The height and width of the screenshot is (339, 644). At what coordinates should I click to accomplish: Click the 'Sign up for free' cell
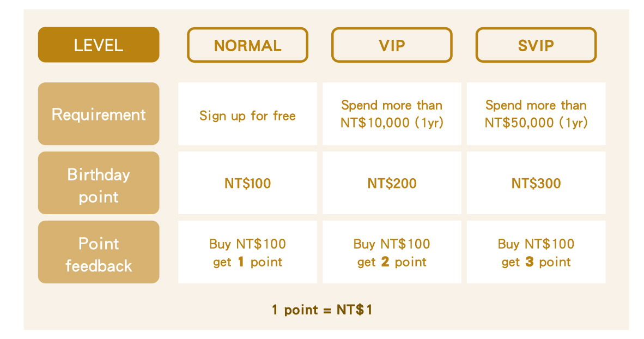pos(247,115)
